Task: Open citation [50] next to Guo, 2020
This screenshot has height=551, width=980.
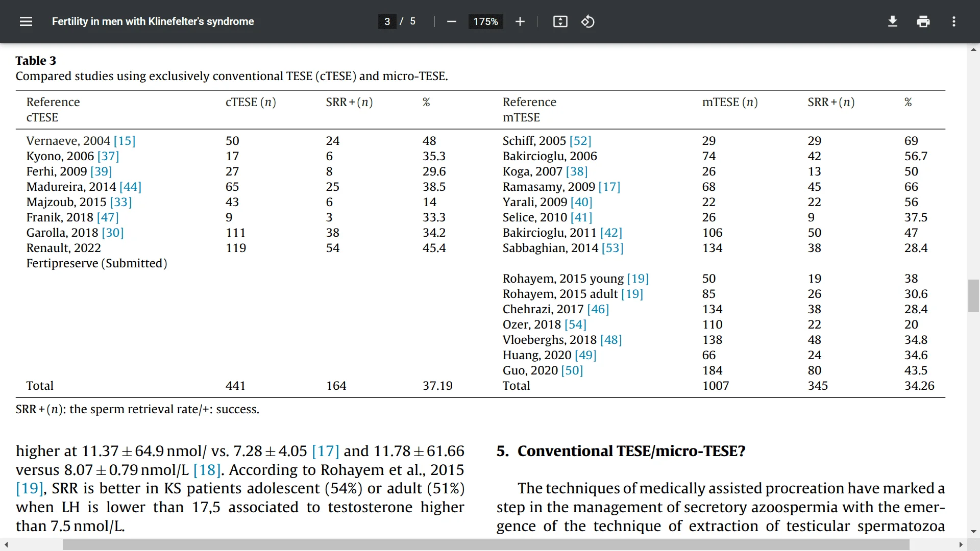Action: click(x=572, y=370)
